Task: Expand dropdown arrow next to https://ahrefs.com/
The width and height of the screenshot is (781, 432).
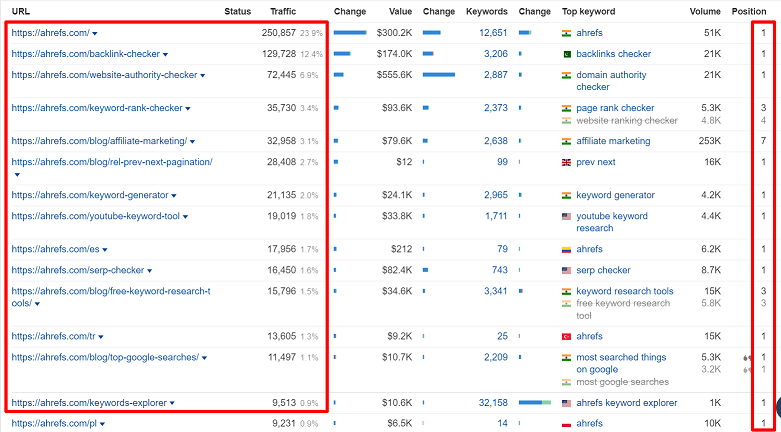Action: tap(95, 33)
